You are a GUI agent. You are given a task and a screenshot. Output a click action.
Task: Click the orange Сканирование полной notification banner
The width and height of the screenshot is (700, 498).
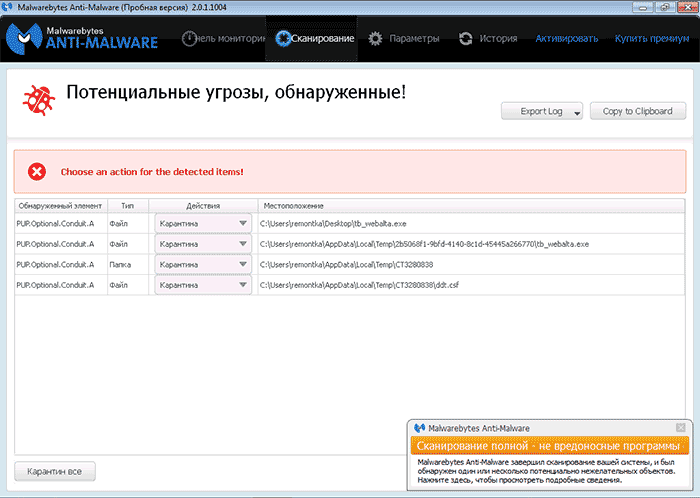coord(550,446)
